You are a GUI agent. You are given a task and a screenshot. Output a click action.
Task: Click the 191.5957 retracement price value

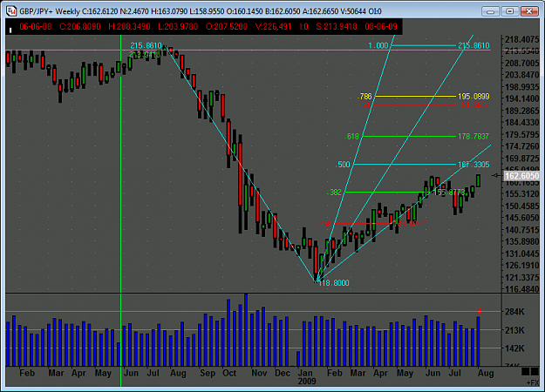pos(473,105)
